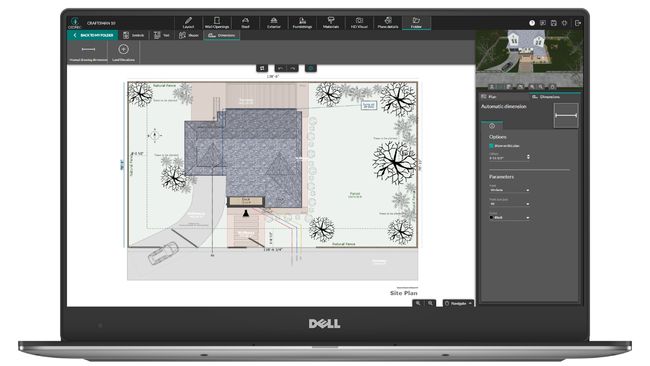Click the person view icon under 3D preview
Image resolution: width=650 pixels, height=366 pixels.
point(492,87)
